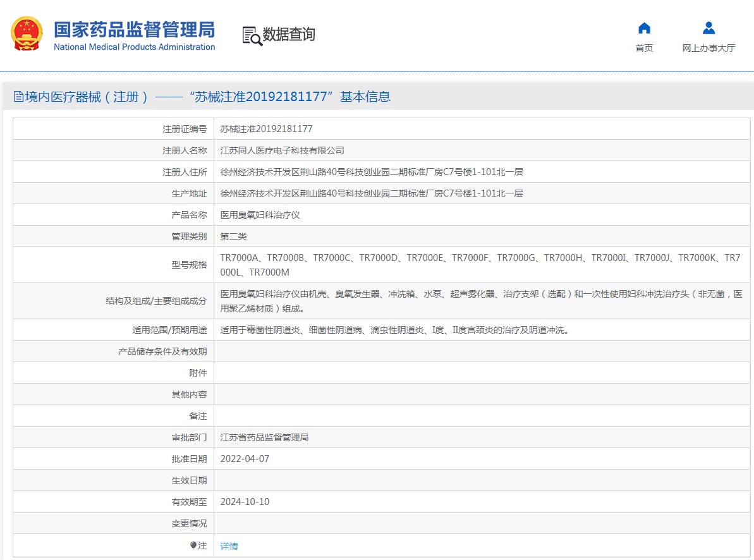
Task: Click the 网上办事大厅 text label
Action: [708, 48]
